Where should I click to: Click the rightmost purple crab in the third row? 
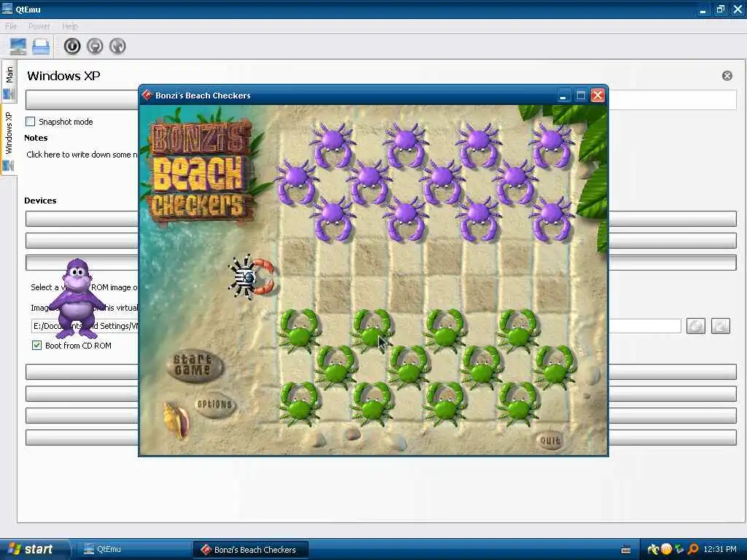(x=551, y=219)
